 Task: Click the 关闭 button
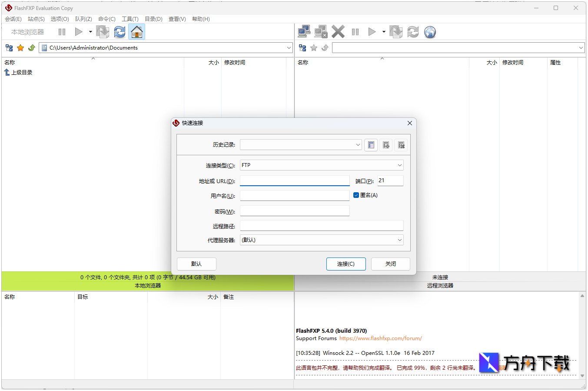(391, 264)
